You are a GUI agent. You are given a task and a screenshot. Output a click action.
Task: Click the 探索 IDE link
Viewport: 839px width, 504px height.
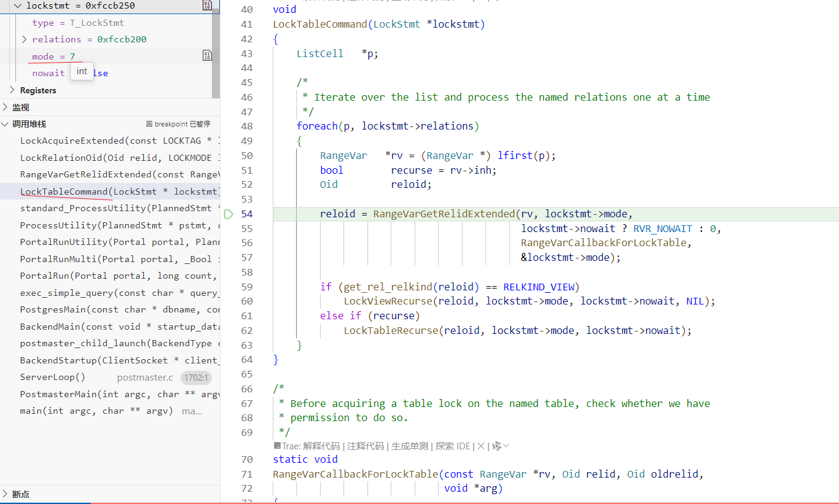(453, 446)
